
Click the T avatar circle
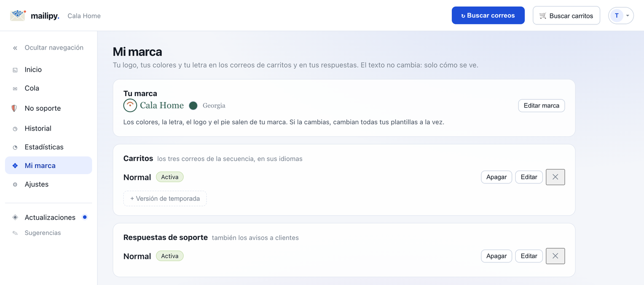pyautogui.click(x=617, y=16)
